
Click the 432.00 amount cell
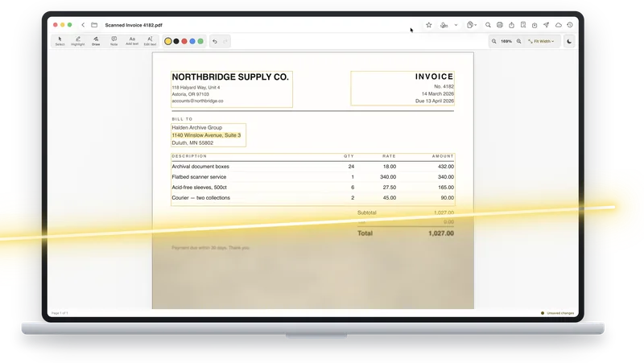coord(446,167)
